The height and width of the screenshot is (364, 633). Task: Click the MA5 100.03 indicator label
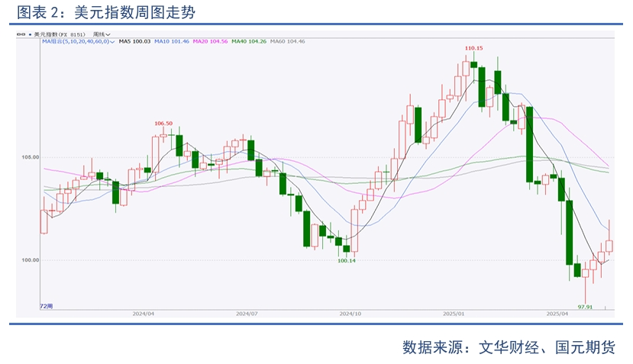click(135, 41)
